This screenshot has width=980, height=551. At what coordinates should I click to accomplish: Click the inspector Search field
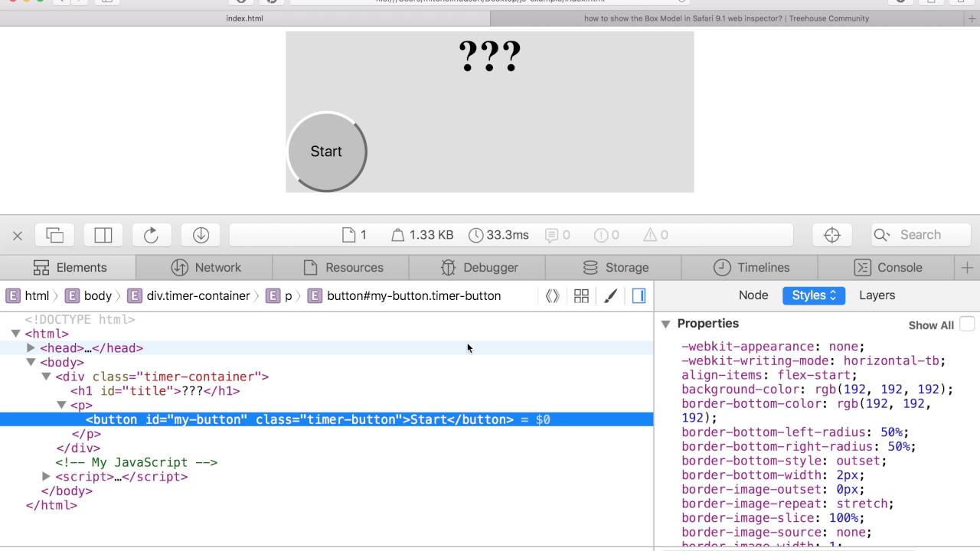click(x=921, y=235)
